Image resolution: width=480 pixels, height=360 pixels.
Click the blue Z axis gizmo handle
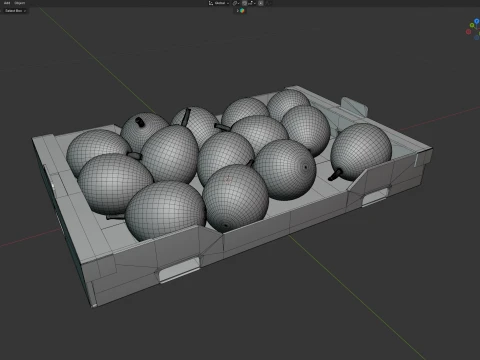click(477, 21)
